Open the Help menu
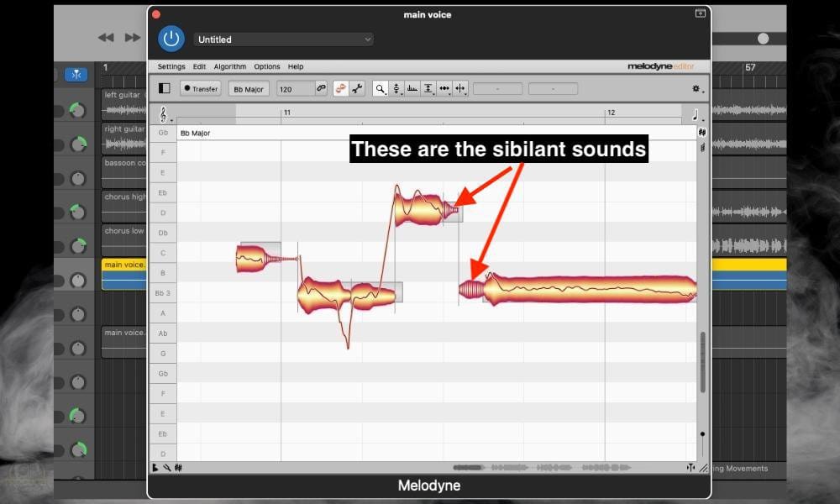 (x=295, y=66)
